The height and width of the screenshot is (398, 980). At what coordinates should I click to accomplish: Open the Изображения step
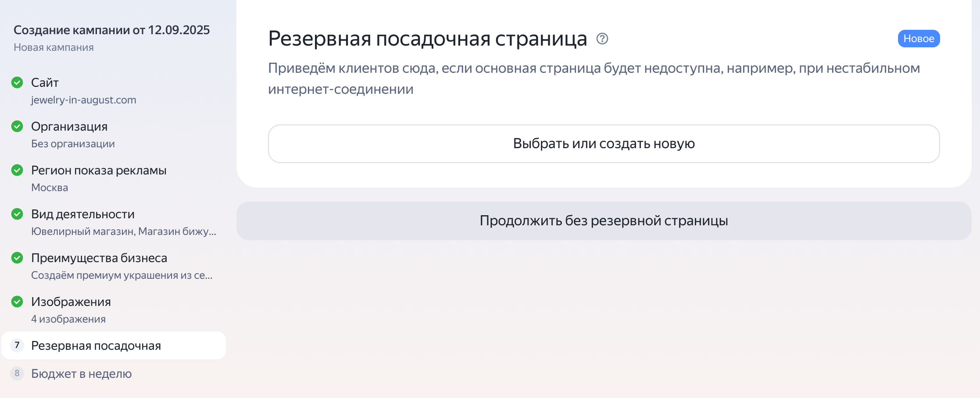click(114, 310)
